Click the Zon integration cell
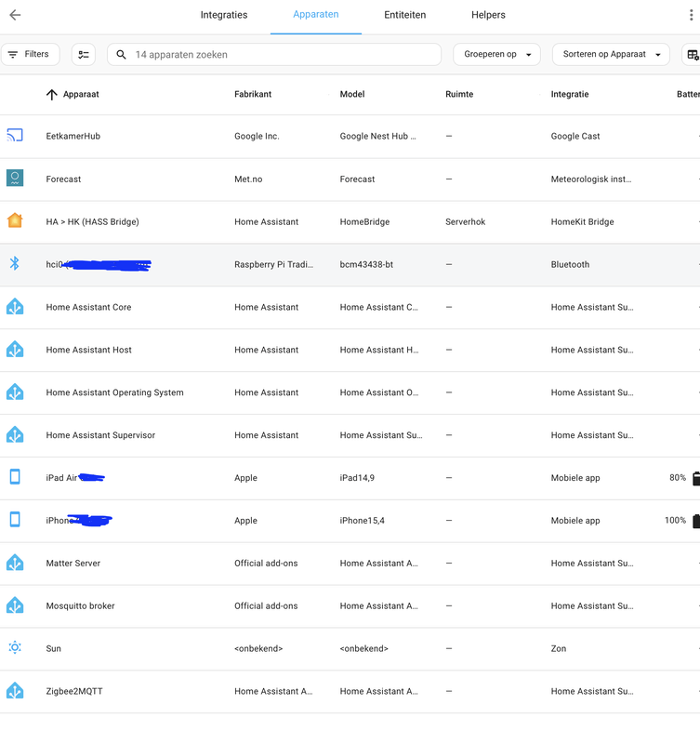700x744 pixels. [559, 648]
